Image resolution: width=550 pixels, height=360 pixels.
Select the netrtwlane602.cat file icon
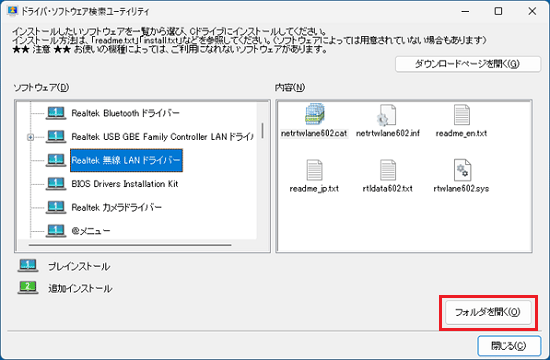[x=314, y=114]
